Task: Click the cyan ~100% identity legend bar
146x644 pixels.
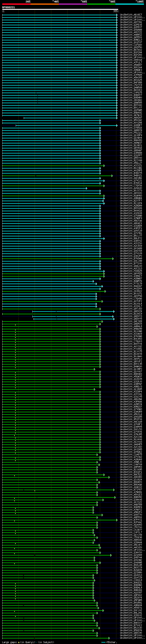Action: 130,4
